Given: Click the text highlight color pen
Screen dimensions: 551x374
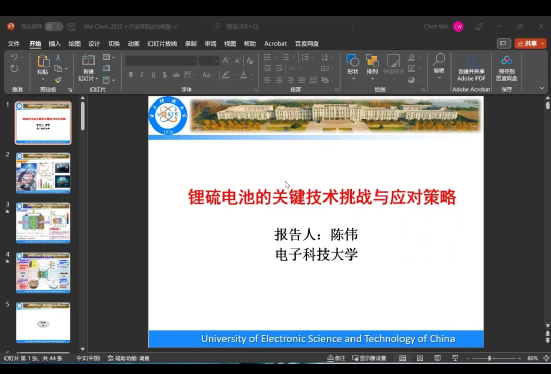Looking at the screenshot, I should [226, 75].
